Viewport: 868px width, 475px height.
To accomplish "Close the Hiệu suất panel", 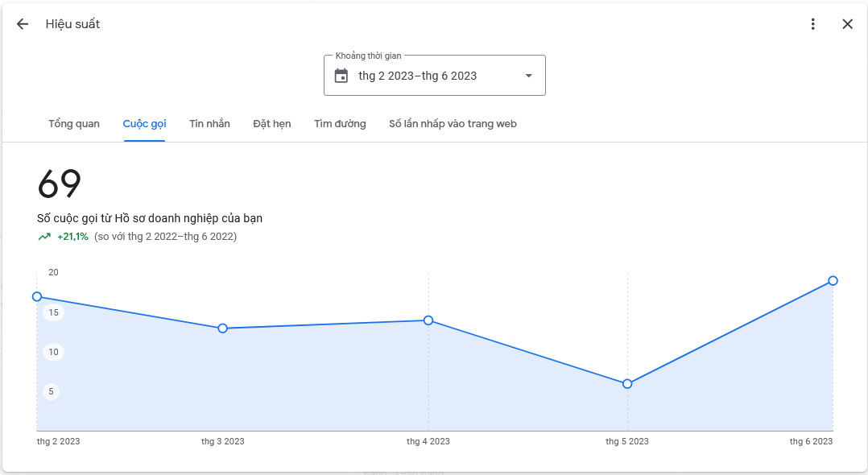I will click(848, 24).
